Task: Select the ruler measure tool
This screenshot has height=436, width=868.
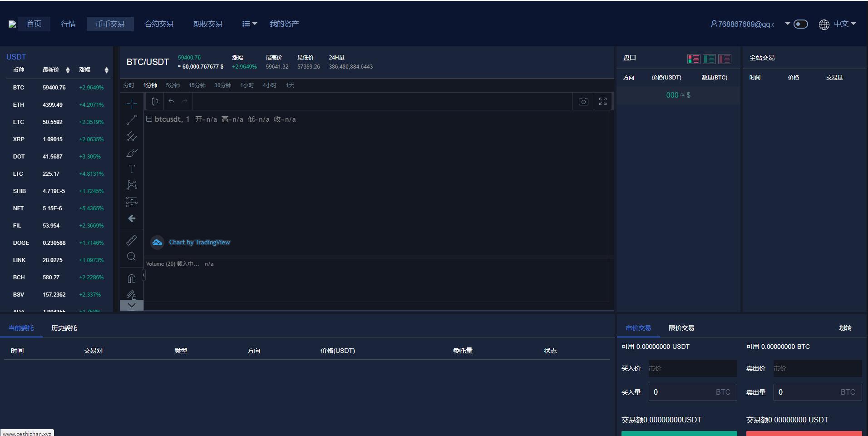Action: point(132,240)
